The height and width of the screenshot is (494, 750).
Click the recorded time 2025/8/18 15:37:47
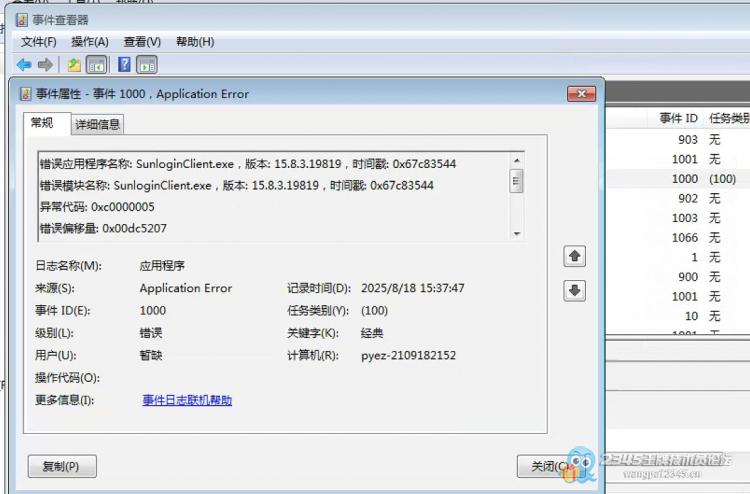pos(413,288)
